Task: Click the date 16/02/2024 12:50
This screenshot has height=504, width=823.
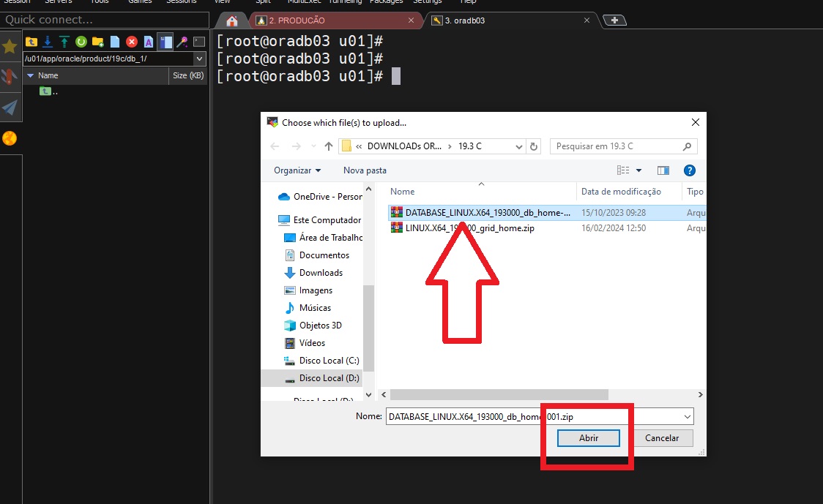Action: tap(614, 228)
